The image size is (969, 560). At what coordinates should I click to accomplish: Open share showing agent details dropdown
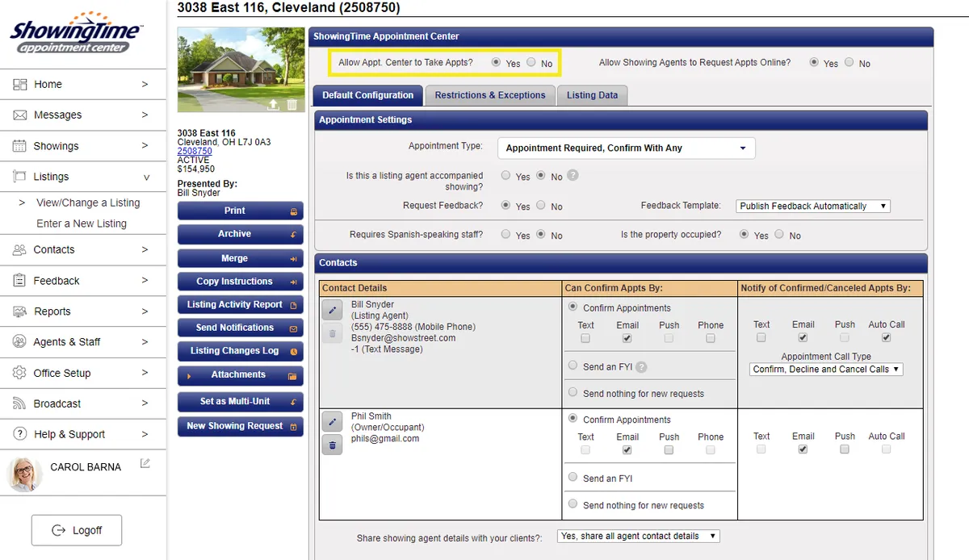coord(638,536)
